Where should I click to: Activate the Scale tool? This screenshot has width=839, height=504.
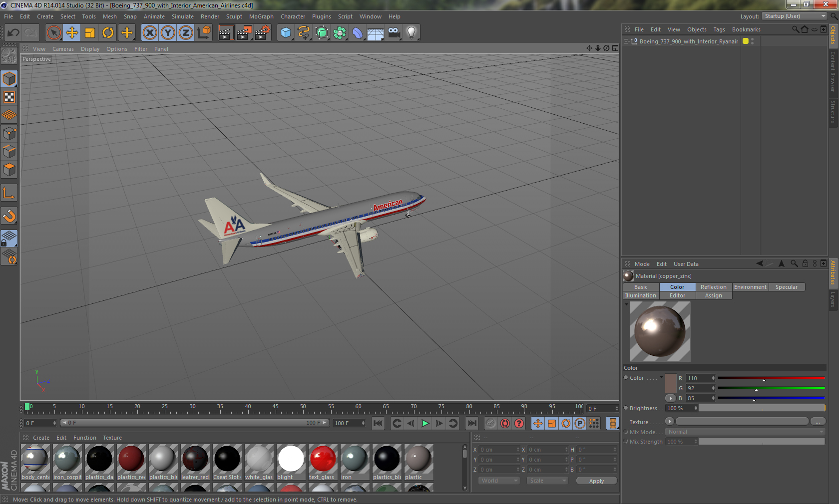[x=90, y=33]
